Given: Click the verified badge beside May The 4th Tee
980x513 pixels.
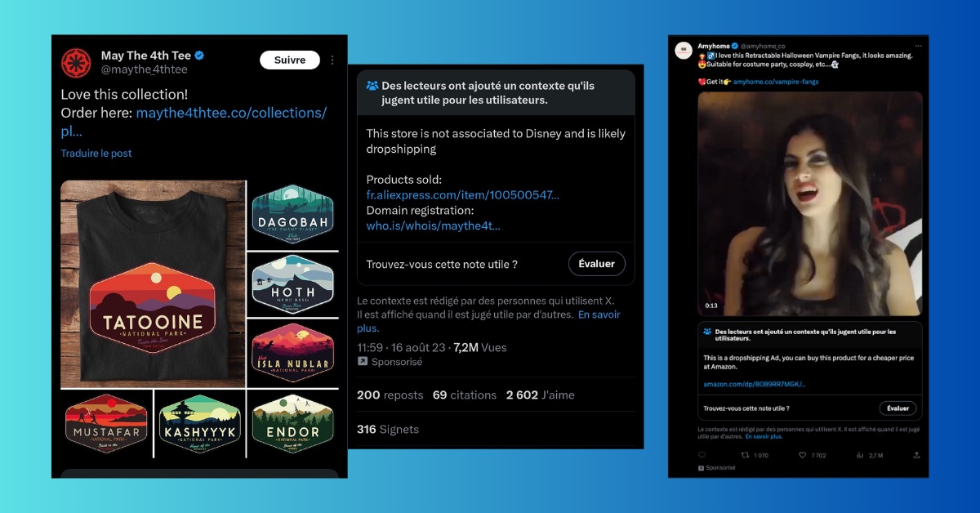Looking at the screenshot, I should (200, 56).
